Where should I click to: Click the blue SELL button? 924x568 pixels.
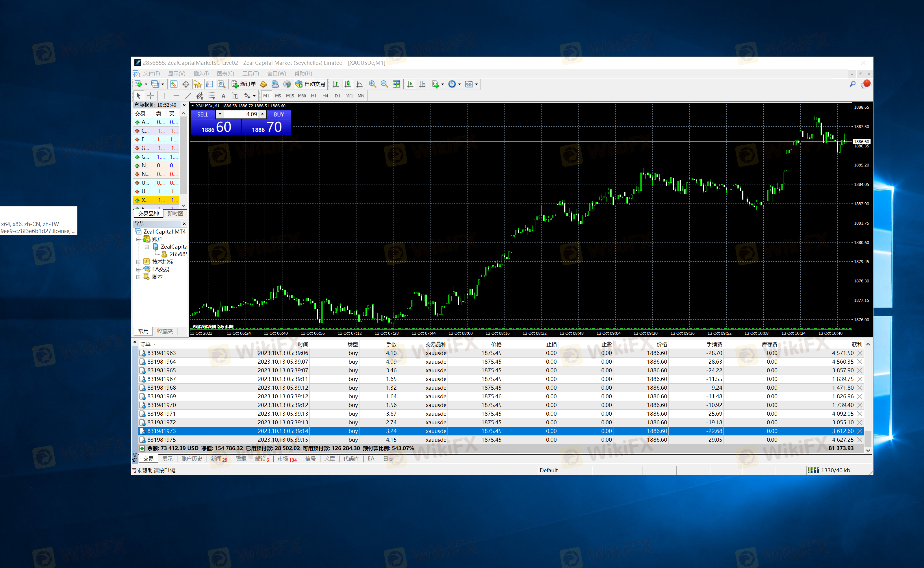pyautogui.click(x=203, y=114)
